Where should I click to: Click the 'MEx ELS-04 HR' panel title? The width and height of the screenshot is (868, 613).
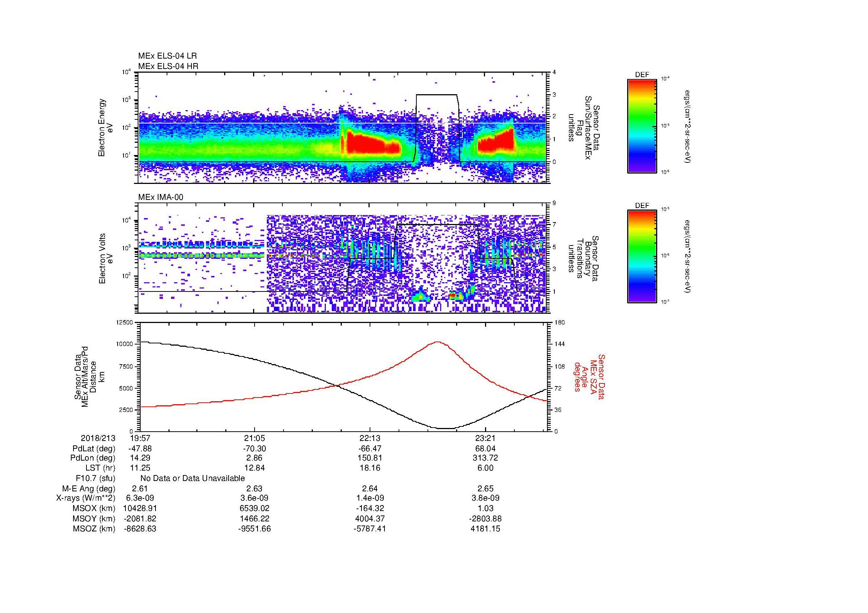(x=168, y=66)
